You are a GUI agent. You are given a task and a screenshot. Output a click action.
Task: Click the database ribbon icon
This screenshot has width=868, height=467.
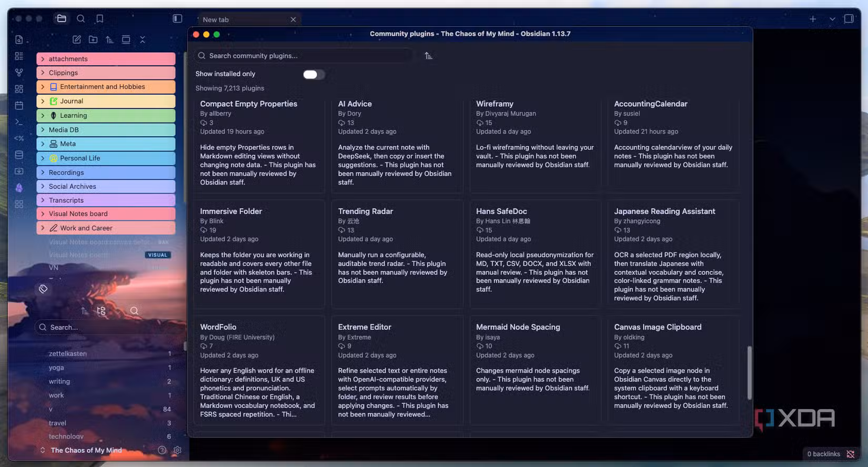tap(19, 155)
